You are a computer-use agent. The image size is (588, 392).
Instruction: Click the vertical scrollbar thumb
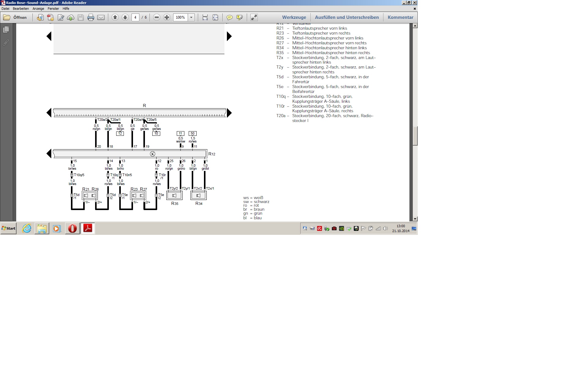click(x=415, y=136)
